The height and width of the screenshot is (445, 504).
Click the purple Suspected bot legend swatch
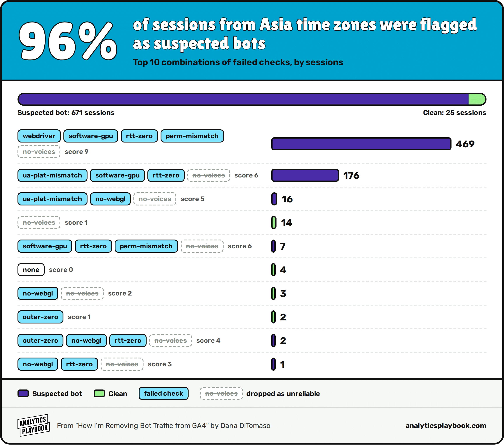click(23, 393)
